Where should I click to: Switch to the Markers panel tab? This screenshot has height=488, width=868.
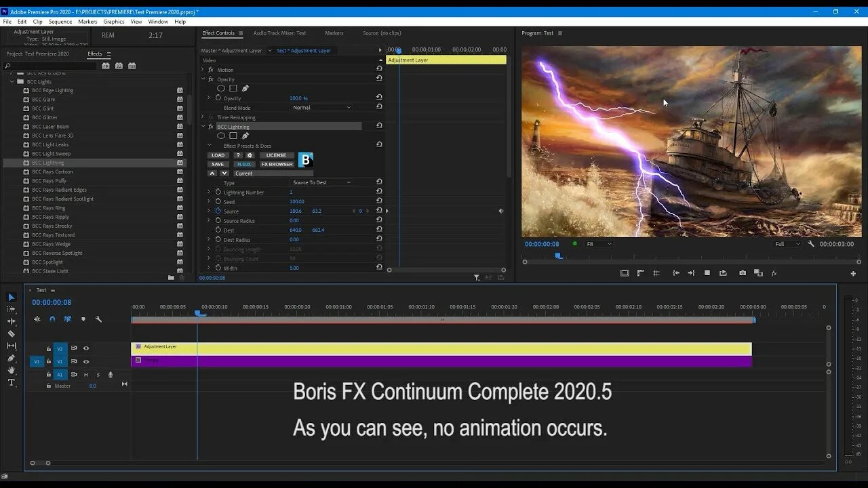coord(334,33)
